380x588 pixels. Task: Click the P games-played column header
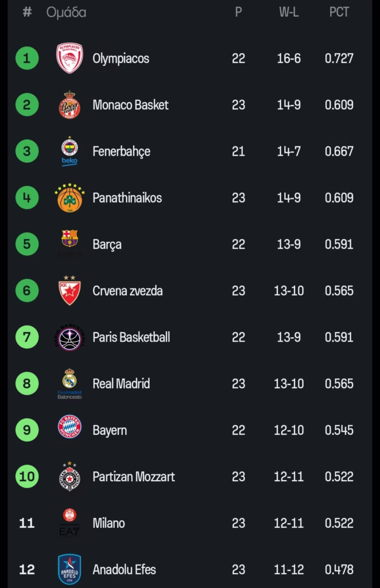(238, 12)
